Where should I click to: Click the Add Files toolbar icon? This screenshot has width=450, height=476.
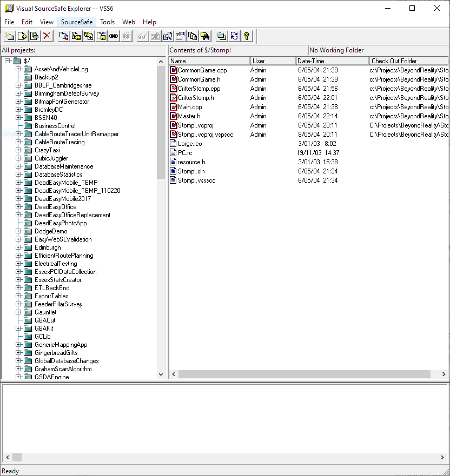coord(22,36)
